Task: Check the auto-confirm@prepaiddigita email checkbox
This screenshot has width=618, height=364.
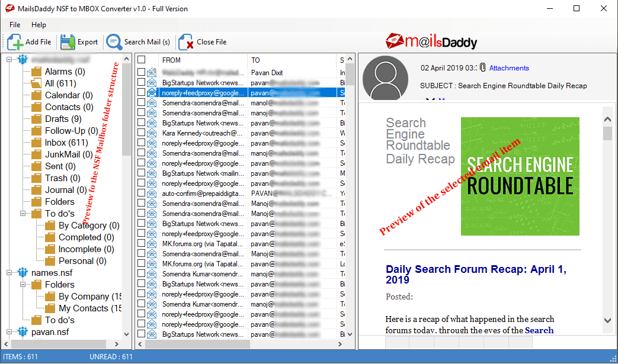Action: tap(142, 193)
